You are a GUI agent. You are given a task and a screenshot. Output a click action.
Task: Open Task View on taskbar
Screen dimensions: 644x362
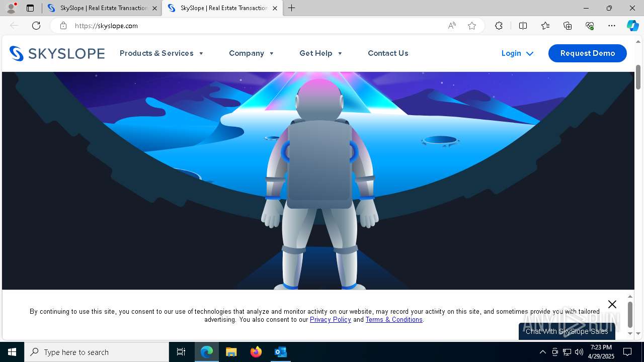click(x=181, y=352)
